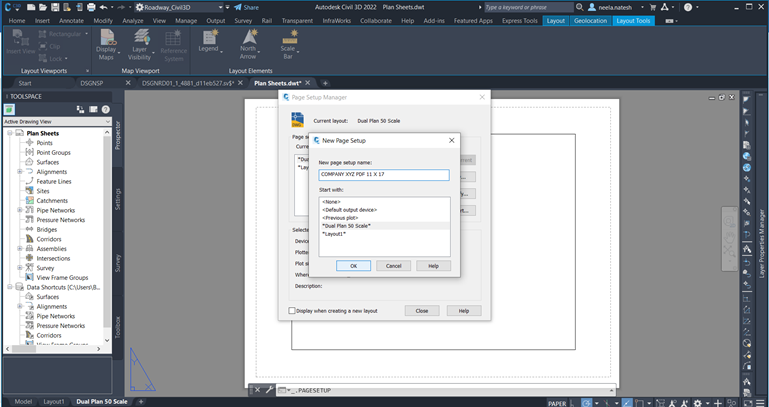This screenshot has height=407, width=769.
Task: Click the Undo arrow icon
Action: point(103,7)
